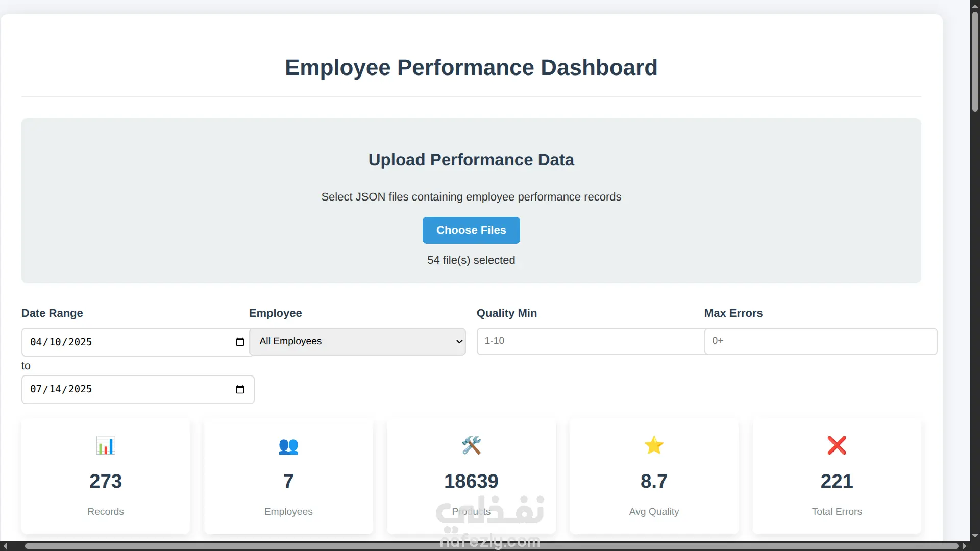The image size is (980, 551).
Task: Open the All Employees dropdown
Action: click(x=357, y=341)
